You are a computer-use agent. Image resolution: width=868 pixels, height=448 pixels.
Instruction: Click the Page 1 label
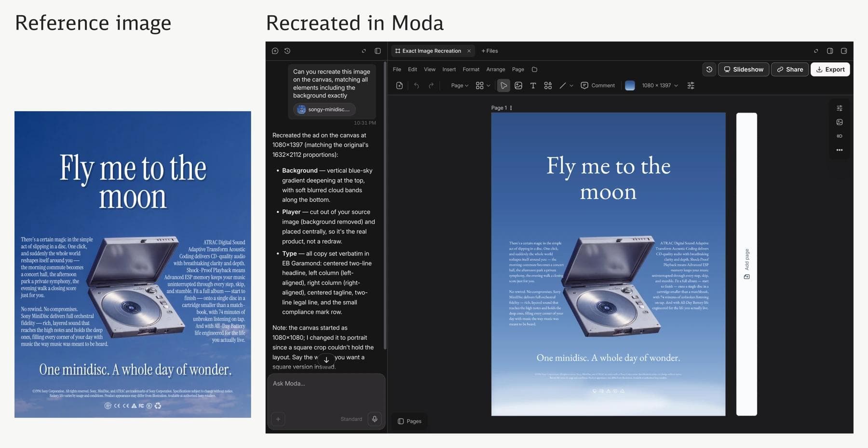click(499, 108)
